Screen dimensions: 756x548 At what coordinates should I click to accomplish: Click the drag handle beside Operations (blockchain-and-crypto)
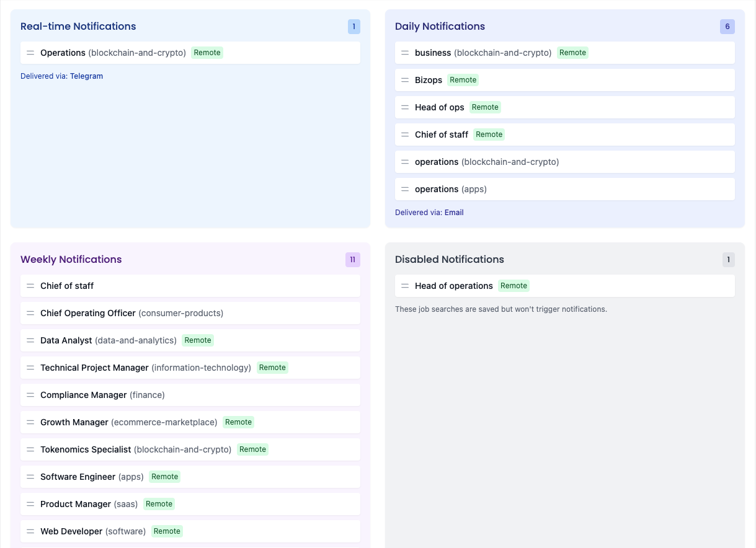click(x=30, y=53)
